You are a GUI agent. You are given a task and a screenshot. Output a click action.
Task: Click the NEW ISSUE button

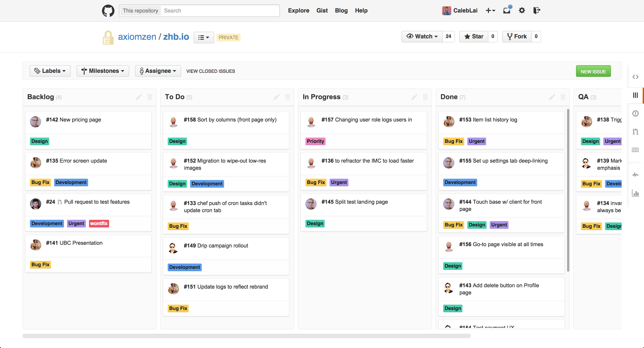coord(593,71)
